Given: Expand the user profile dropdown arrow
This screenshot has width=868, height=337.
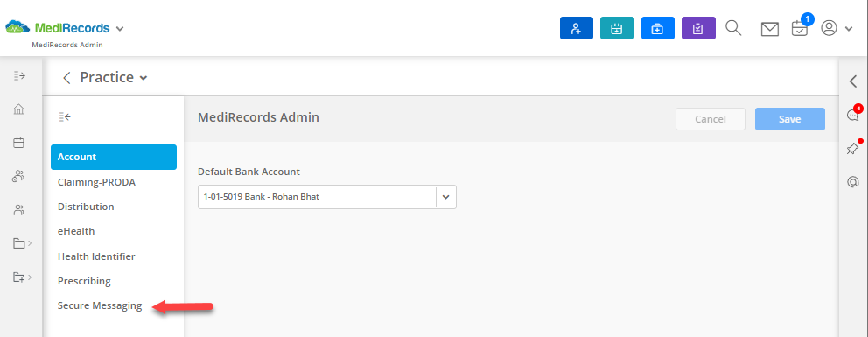Looking at the screenshot, I should pos(849,29).
